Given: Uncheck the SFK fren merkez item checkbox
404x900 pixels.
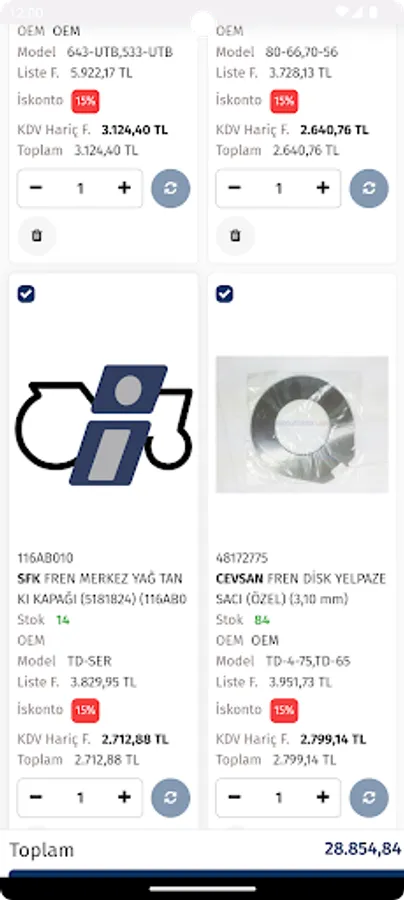Looking at the screenshot, I should (26, 294).
